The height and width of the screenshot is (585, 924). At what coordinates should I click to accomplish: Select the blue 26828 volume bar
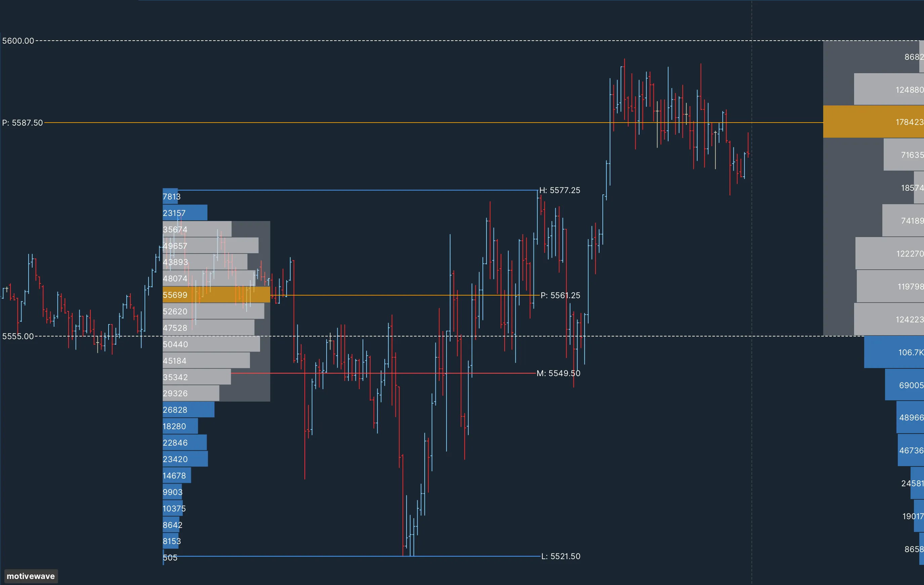coord(188,410)
